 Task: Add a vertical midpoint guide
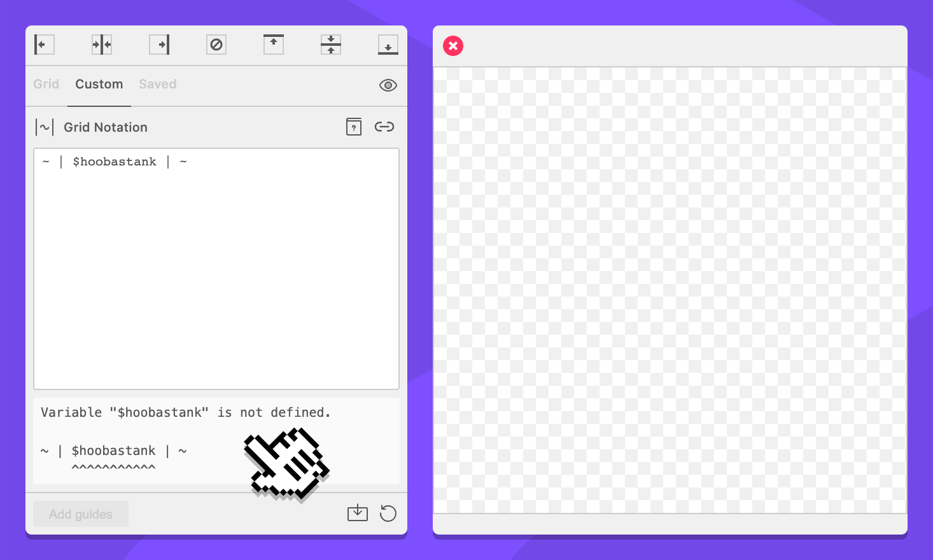(102, 45)
